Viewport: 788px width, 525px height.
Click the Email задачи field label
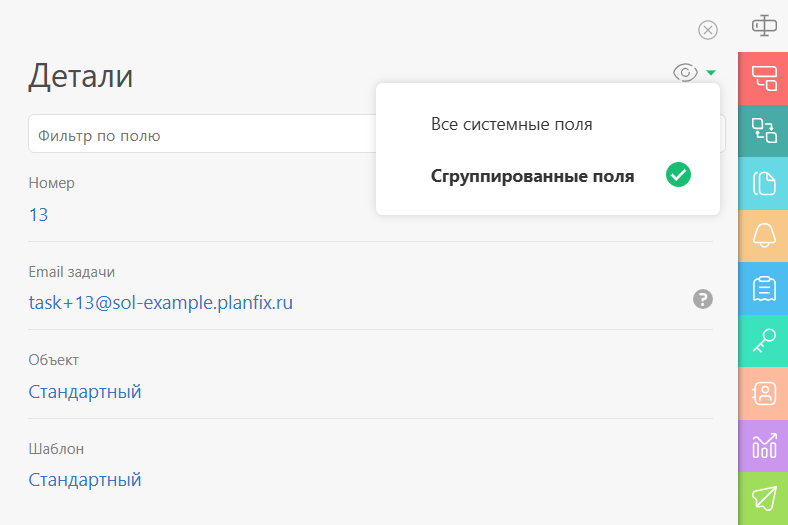pos(71,272)
